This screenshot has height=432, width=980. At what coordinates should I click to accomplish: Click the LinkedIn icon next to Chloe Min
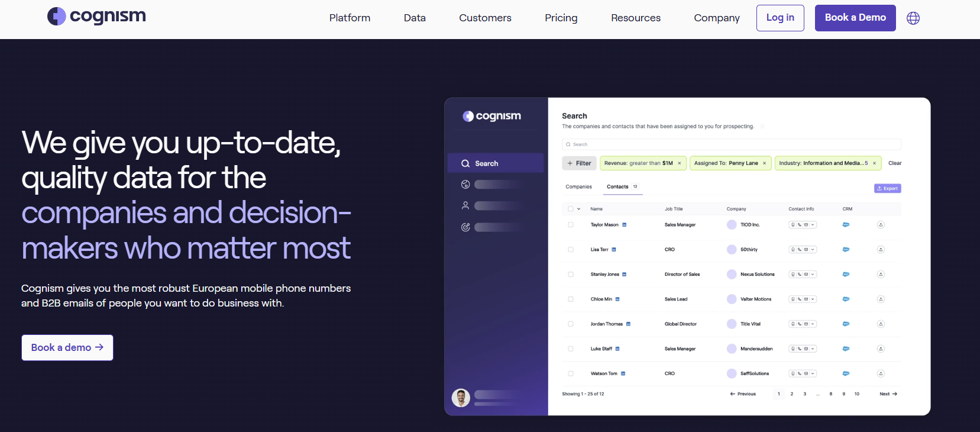(x=617, y=299)
